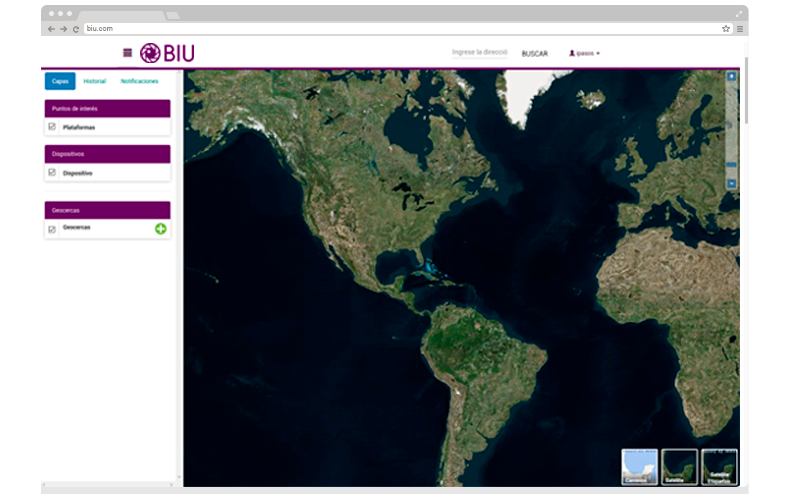The image size is (790, 494).
Task: Toggle the Plataformas layer checkbox
Action: [52, 127]
